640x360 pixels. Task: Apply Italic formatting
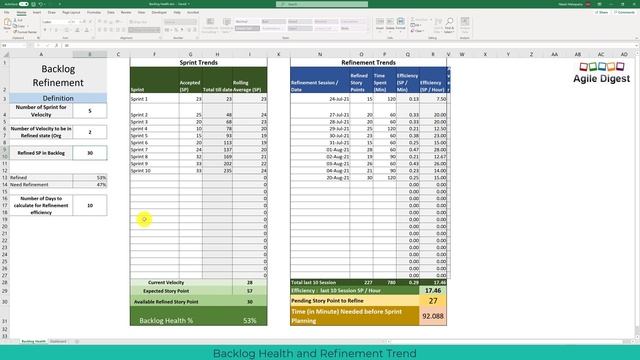click(x=51, y=30)
